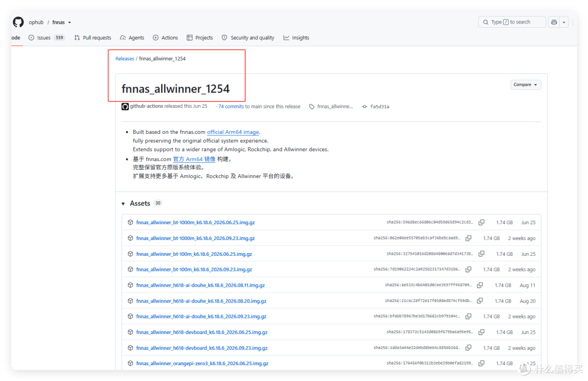
Task: Expand the Copilot dropdown caret
Action: [x=564, y=22]
